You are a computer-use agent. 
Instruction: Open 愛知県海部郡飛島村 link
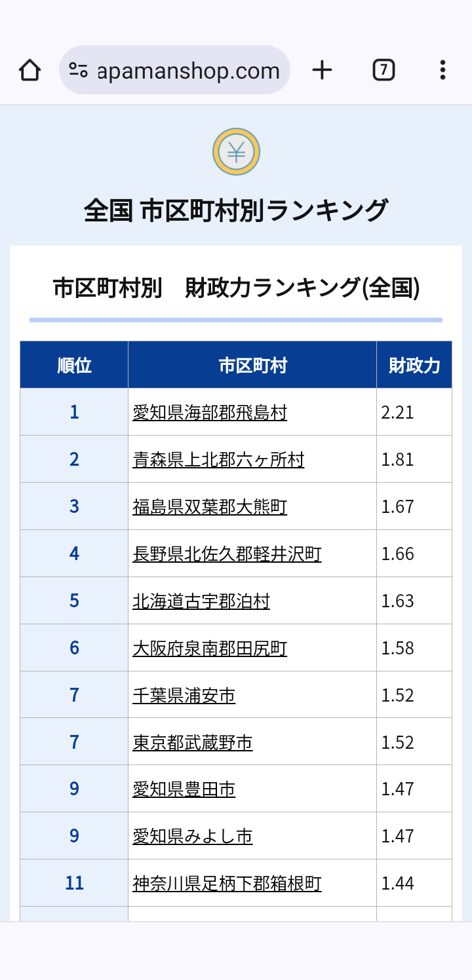coord(210,413)
